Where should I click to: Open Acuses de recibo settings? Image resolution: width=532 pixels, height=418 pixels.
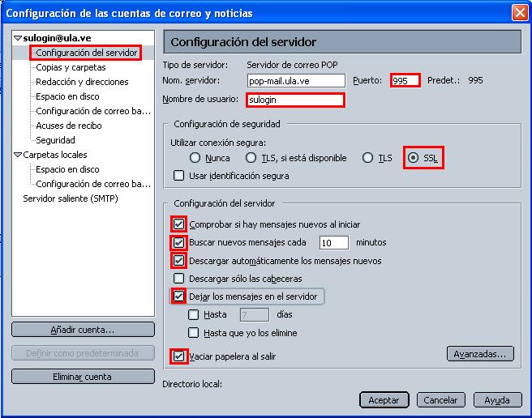[x=69, y=126]
